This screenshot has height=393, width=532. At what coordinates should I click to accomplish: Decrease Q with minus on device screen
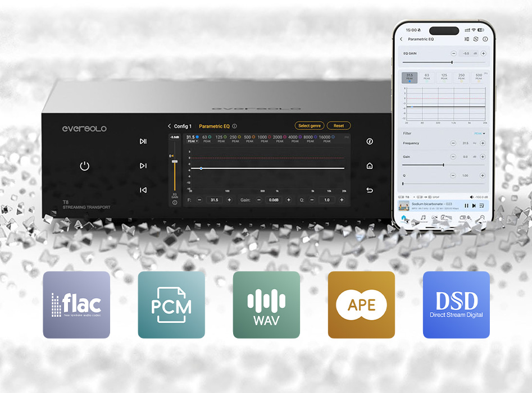(312, 200)
